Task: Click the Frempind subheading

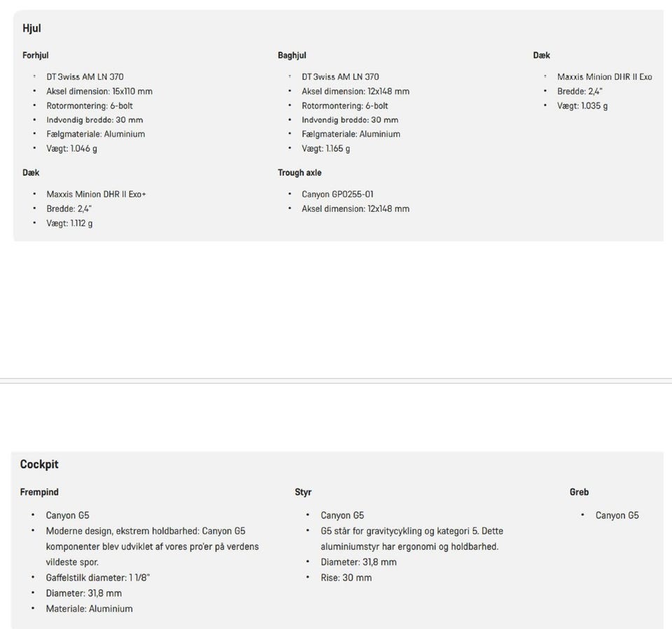Action: 39,493
